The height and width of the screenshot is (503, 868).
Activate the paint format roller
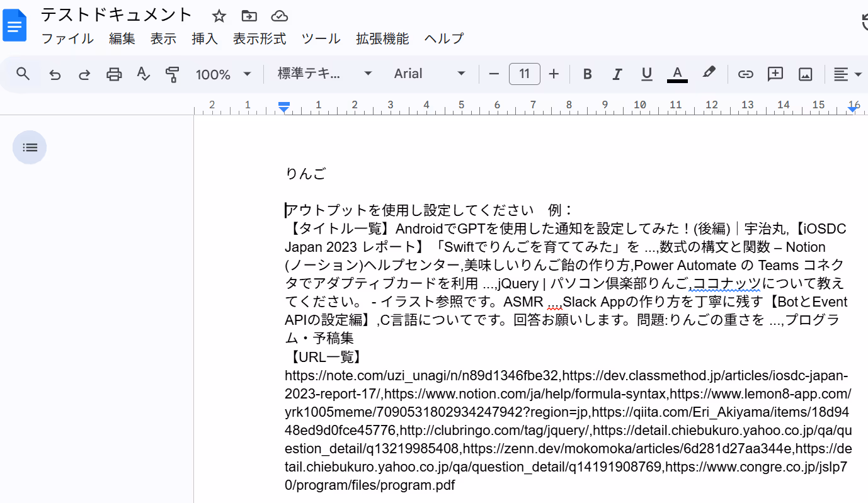tap(172, 74)
